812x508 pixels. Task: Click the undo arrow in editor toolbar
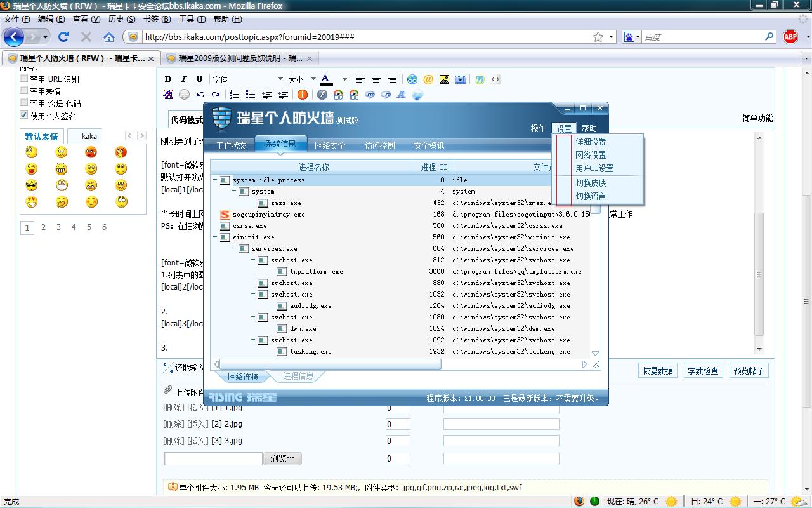point(200,95)
